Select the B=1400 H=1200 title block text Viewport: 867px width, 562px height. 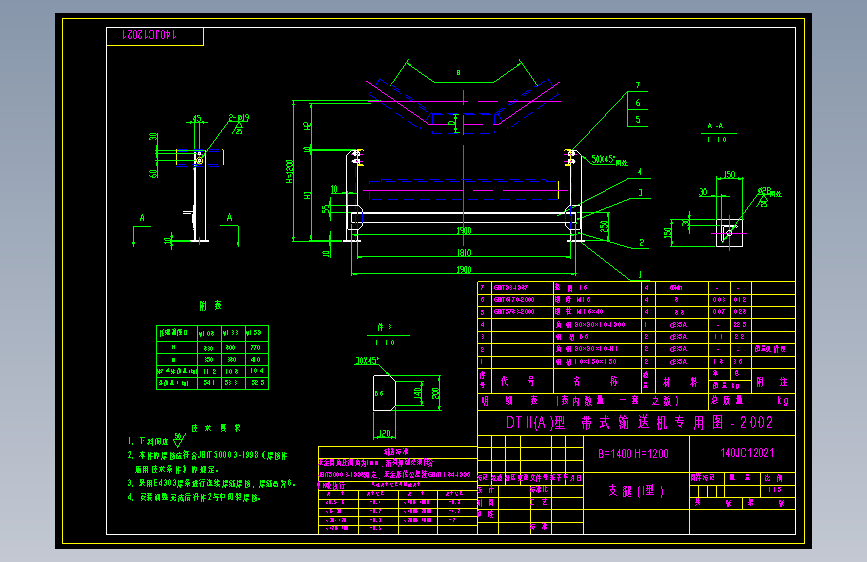(x=633, y=454)
